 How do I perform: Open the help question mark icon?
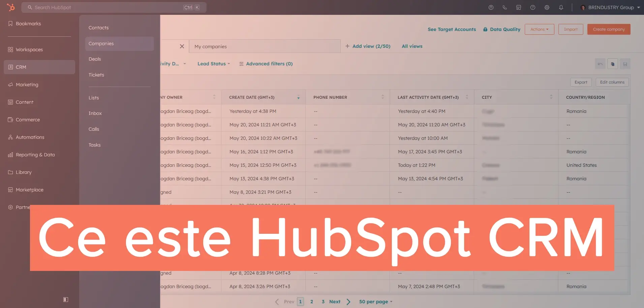click(x=532, y=7)
